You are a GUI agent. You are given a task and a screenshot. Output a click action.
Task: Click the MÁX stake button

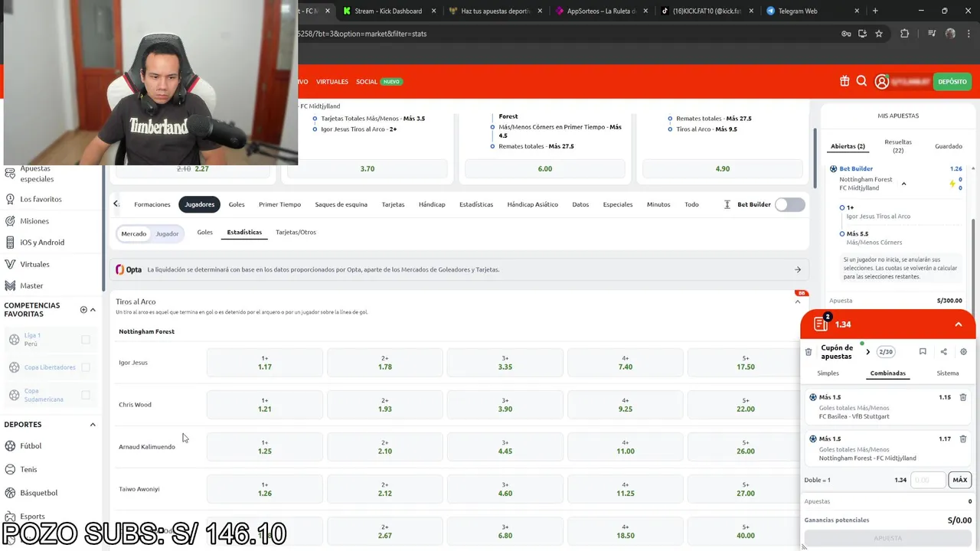pos(960,480)
